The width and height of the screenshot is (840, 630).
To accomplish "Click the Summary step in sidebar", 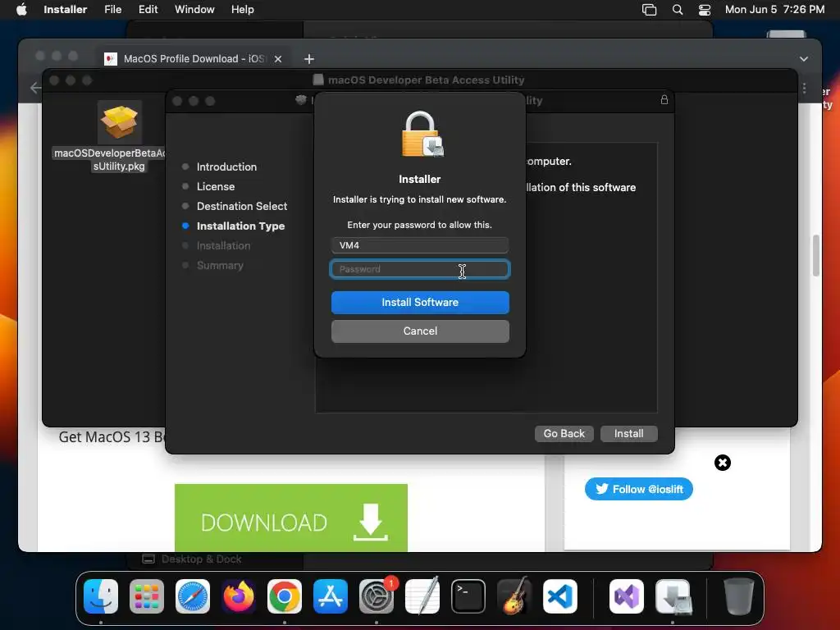I will coord(220,266).
